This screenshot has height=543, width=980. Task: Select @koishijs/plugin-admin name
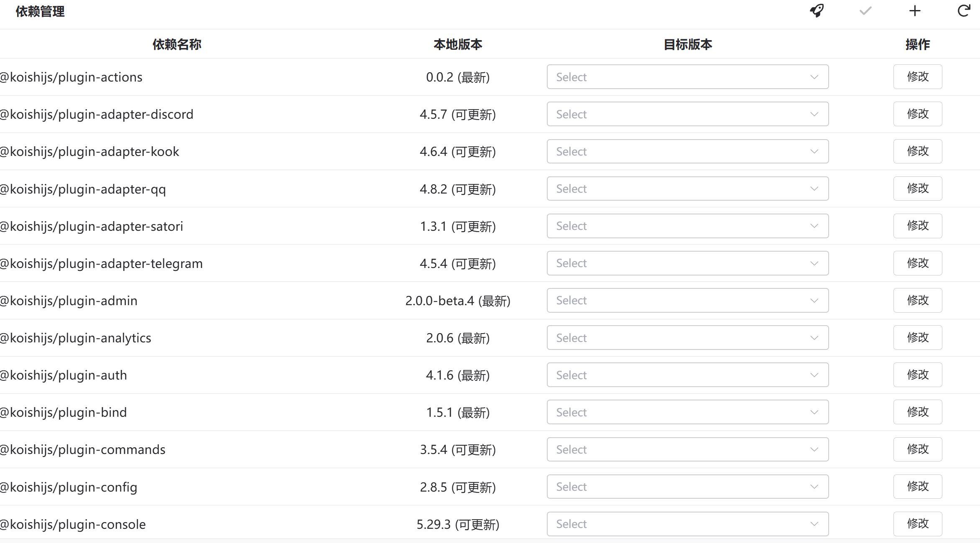[69, 301]
